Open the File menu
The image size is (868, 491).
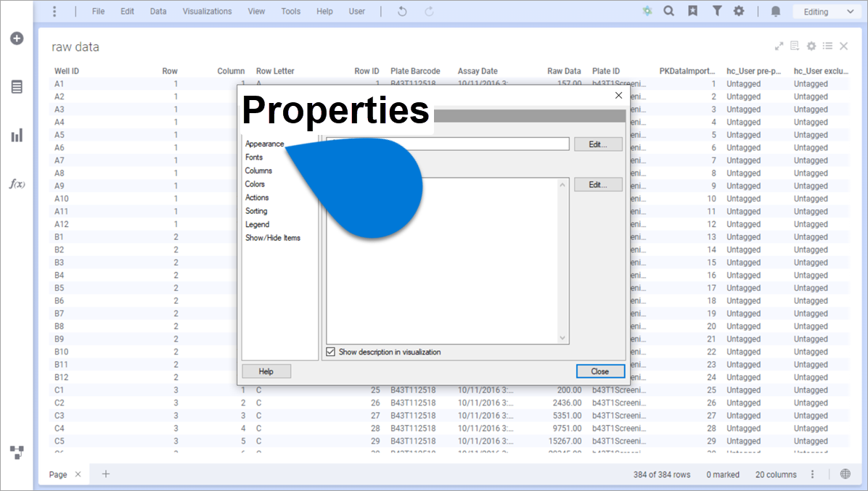click(x=98, y=11)
